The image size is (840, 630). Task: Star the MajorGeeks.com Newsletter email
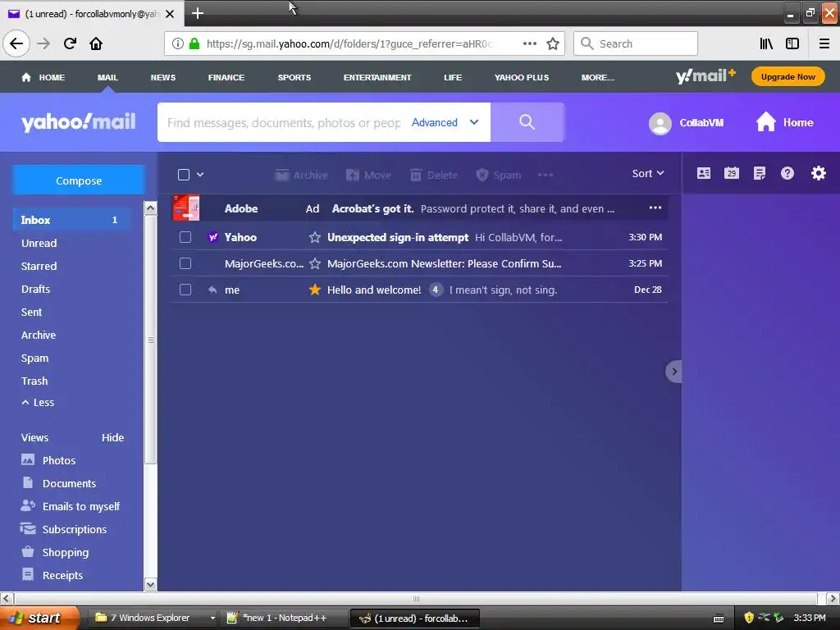tap(315, 263)
